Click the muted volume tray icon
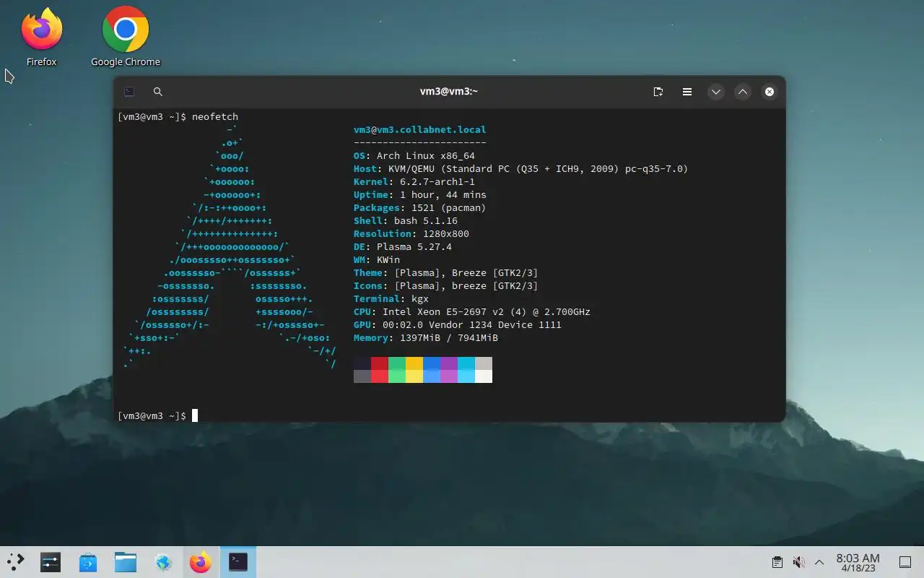Viewport: 924px width, 578px height. (798, 562)
